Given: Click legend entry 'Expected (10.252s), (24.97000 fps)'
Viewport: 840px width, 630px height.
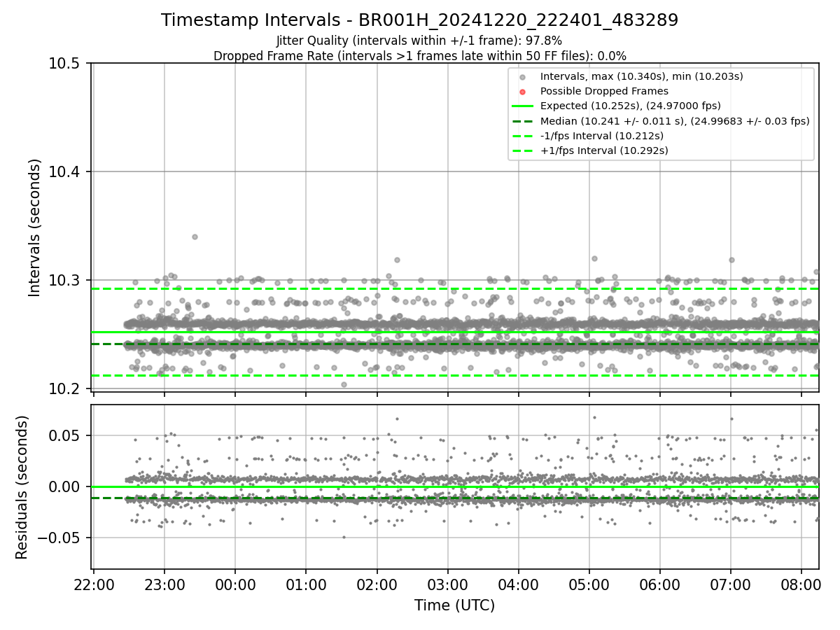Looking at the screenshot, I should coord(630,106).
